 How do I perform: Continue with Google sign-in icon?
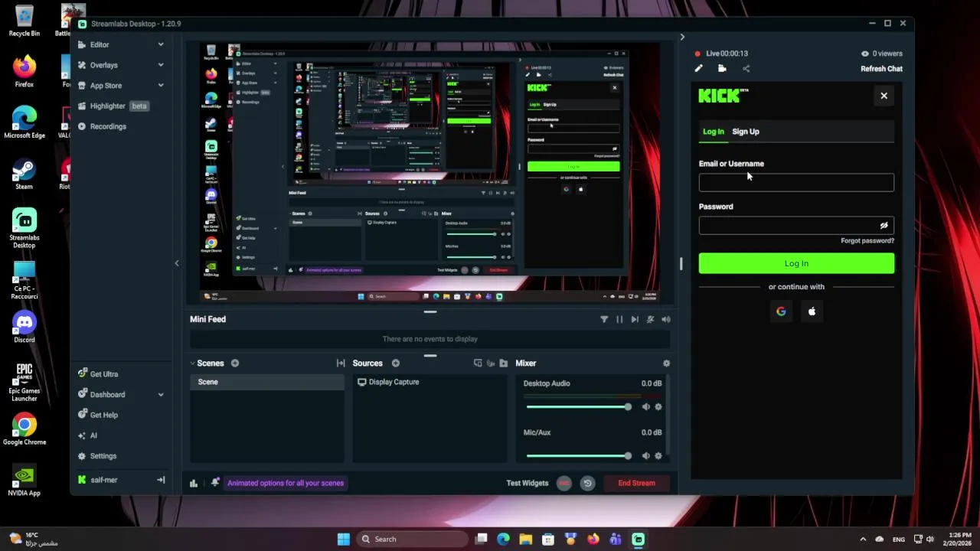click(781, 311)
